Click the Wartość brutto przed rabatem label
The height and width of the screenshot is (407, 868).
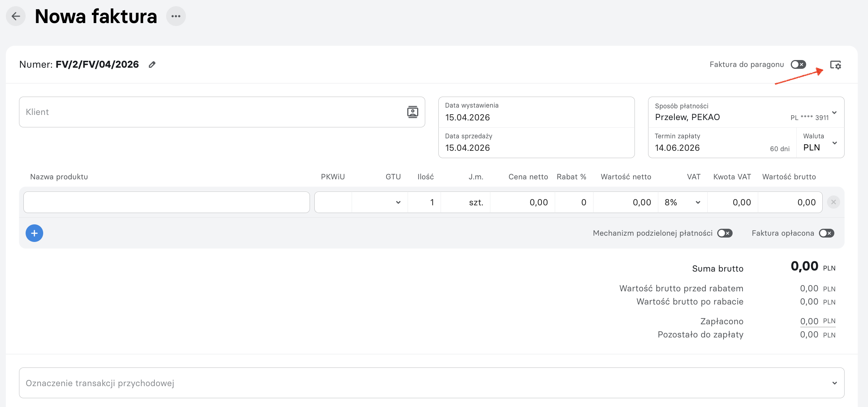681,288
